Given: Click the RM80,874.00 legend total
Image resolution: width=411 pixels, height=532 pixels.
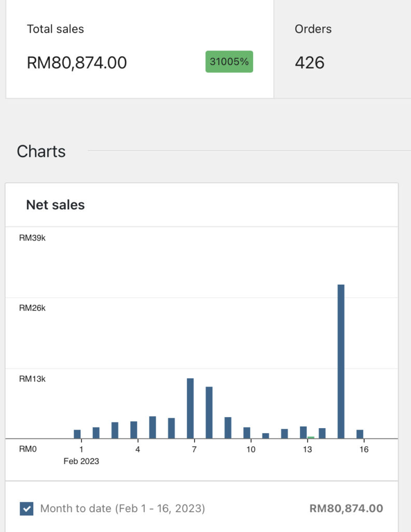Looking at the screenshot, I should [346, 508].
